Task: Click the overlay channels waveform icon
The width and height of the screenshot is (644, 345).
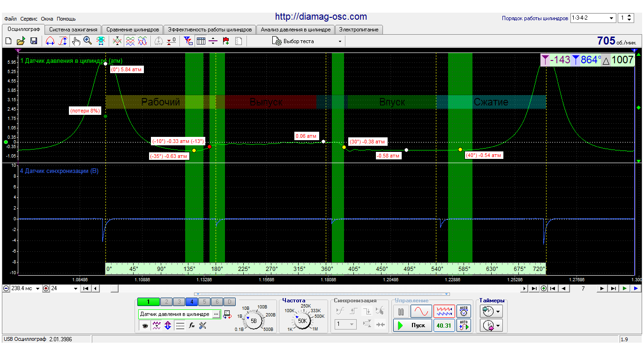Action: 118,41
